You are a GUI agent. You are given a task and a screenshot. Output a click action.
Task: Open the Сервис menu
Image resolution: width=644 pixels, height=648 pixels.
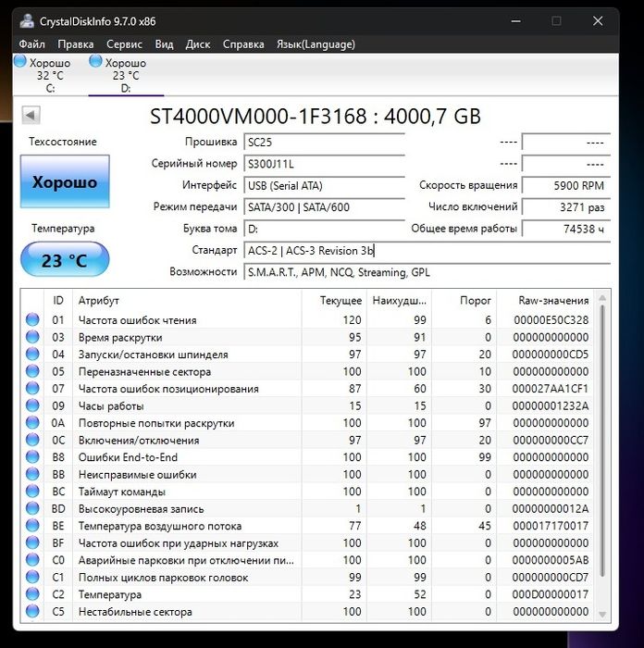pos(124,44)
